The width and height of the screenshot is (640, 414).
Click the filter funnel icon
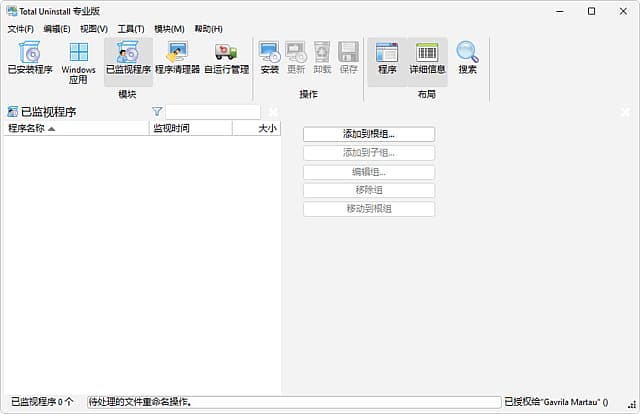pos(157,112)
